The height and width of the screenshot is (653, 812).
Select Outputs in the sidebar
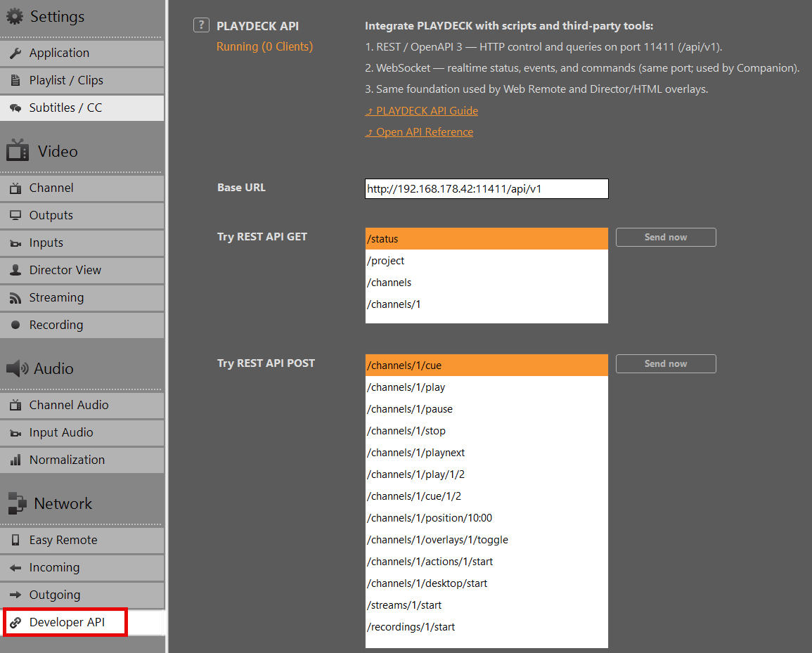tap(82, 215)
